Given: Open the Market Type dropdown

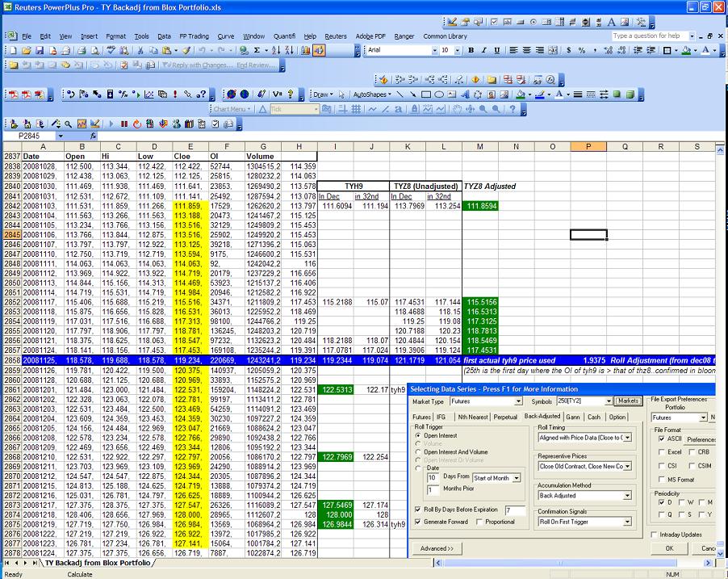Looking at the screenshot, I should [519, 401].
